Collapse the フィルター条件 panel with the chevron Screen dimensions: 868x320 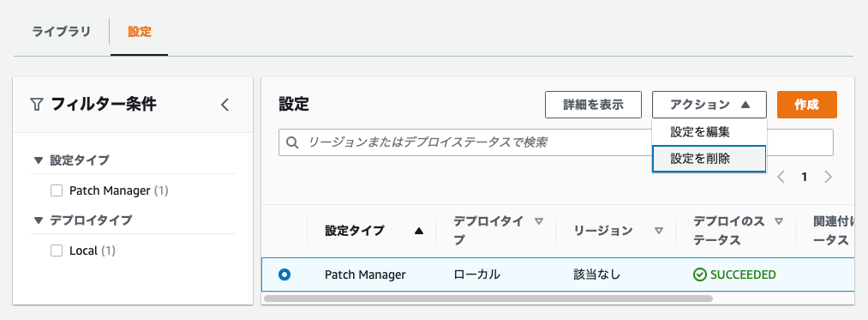tap(224, 105)
